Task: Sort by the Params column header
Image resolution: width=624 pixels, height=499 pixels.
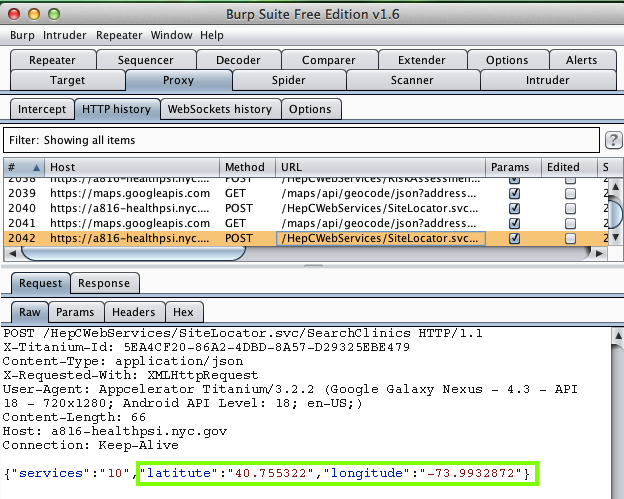Action: (x=513, y=168)
